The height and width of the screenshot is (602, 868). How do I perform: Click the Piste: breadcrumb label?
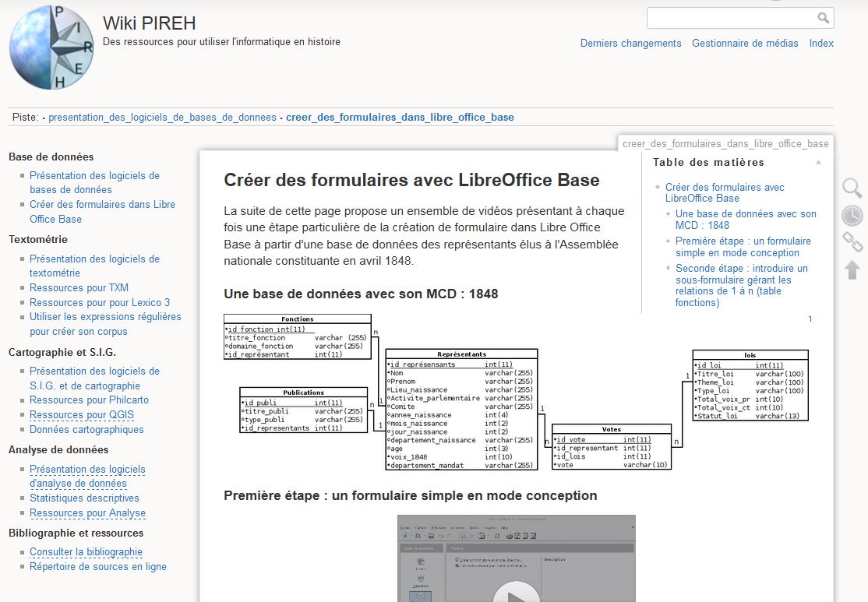tap(26, 118)
